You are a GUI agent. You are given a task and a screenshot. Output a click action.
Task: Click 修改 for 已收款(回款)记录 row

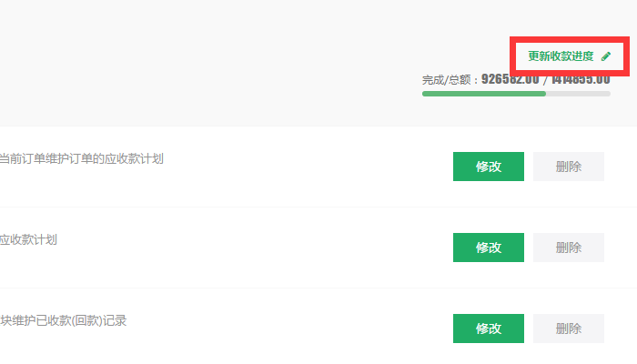click(489, 329)
